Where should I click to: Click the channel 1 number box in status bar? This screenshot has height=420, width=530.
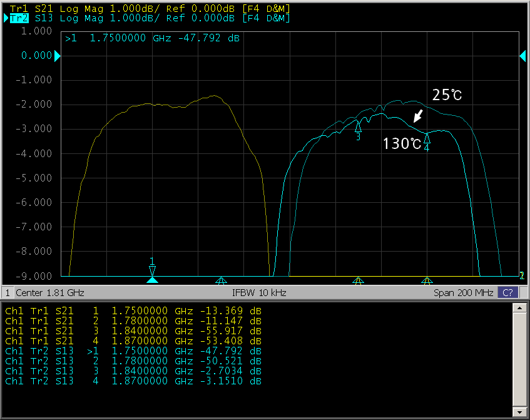pos(8,292)
